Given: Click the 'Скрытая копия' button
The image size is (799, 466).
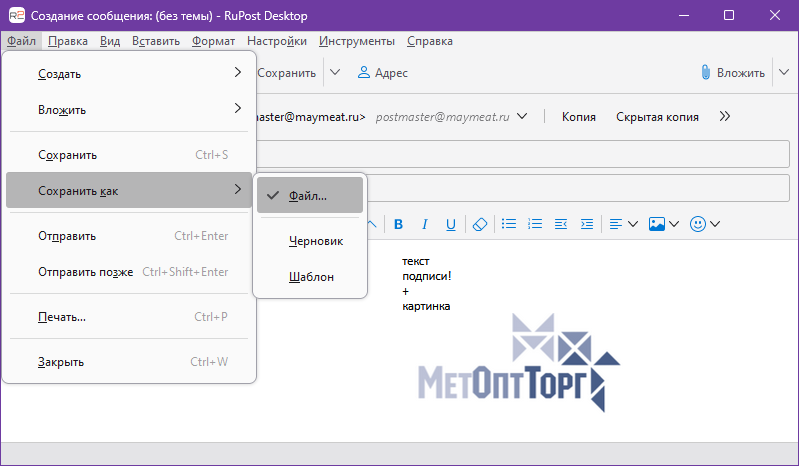Looking at the screenshot, I should click(x=657, y=117).
